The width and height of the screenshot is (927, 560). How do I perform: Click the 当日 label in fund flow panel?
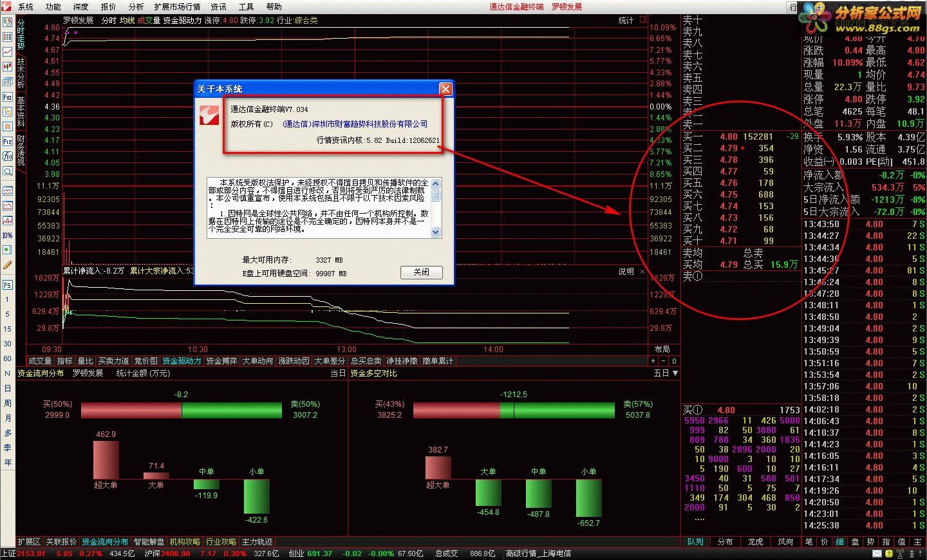338,373
